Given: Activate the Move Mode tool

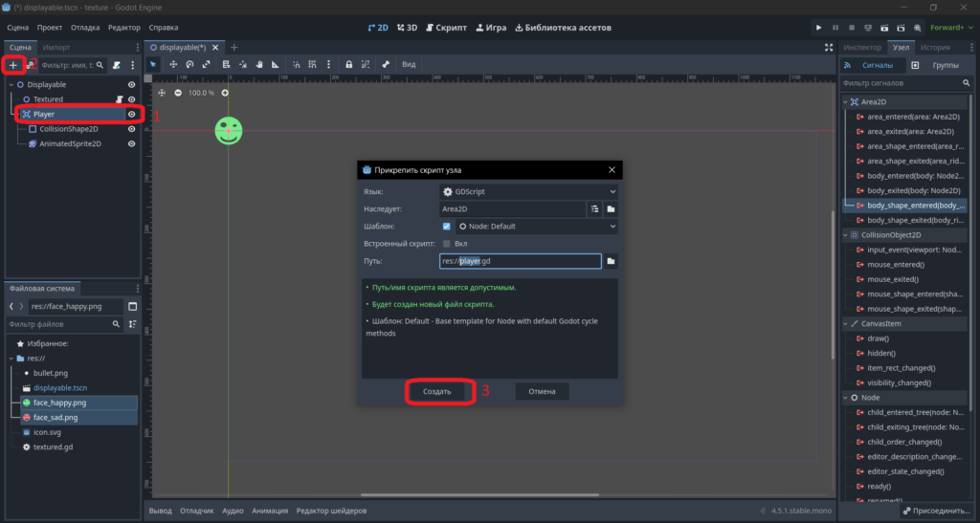Looking at the screenshot, I should [173, 64].
